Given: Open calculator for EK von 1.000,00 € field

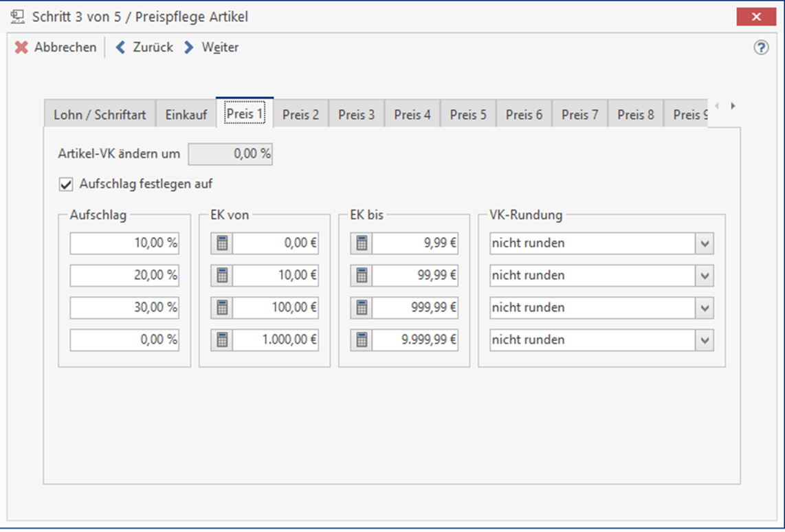Looking at the screenshot, I should pyautogui.click(x=221, y=340).
